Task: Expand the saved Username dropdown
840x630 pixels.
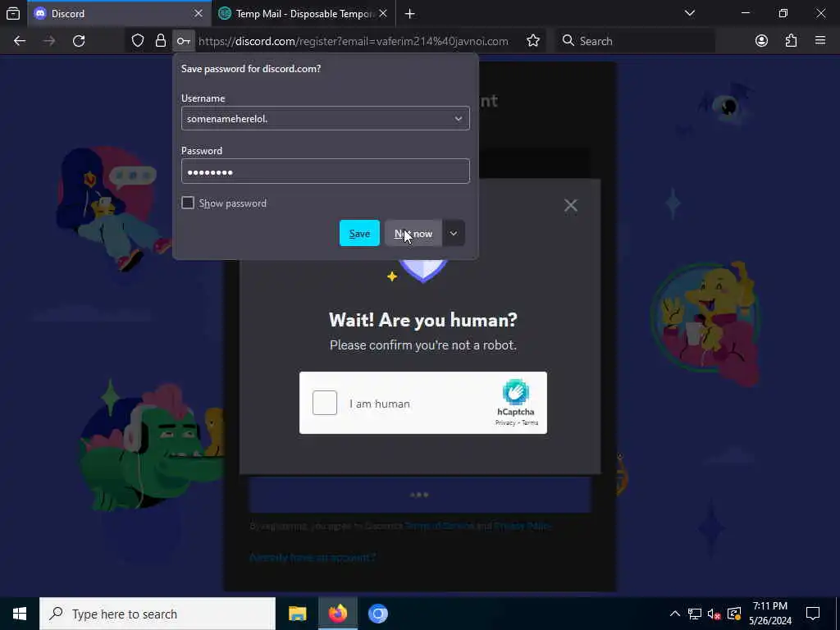Action: pyautogui.click(x=458, y=118)
